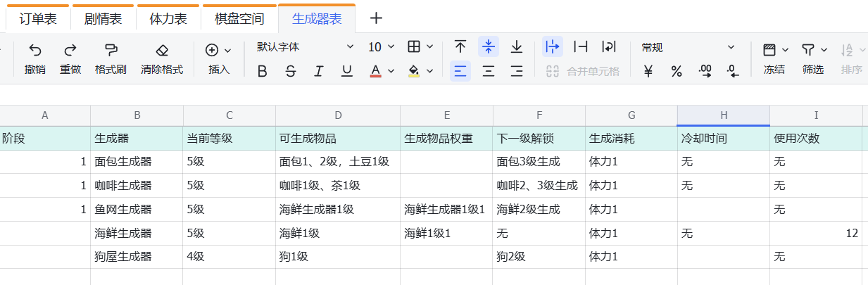Click cell 海鲜2级生成
This screenshot has height=285, width=868.
[539, 210]
